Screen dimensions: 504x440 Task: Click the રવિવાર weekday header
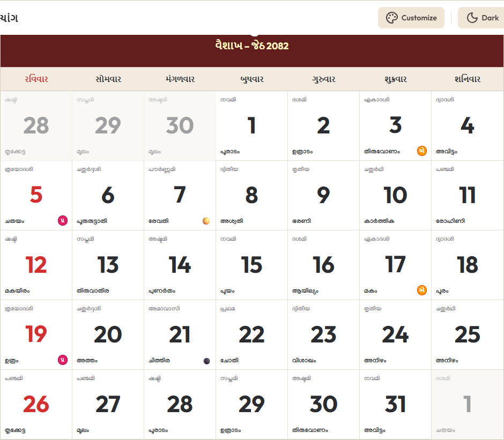tap(36, 79)
